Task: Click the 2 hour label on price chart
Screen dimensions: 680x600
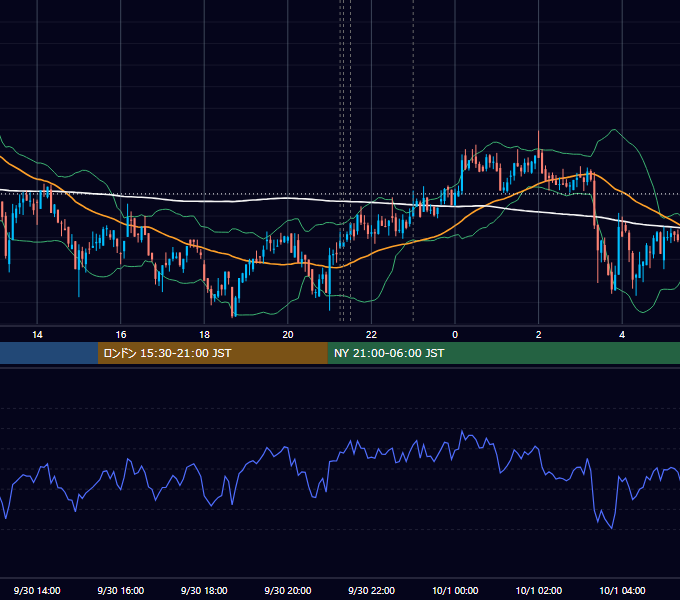Action: click(539, 335)
